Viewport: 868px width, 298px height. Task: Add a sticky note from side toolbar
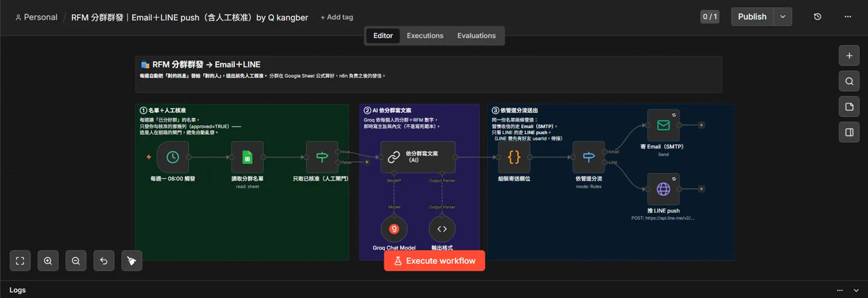pyautogui.click(x=849, y=107)
